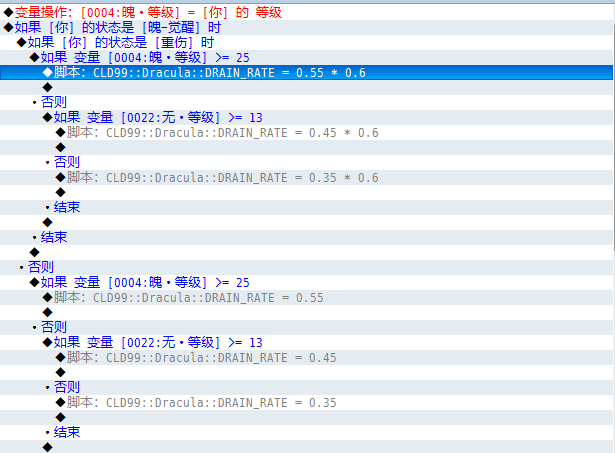Select the 如果 [你] 的状态是 [魄-觉醒] 时 line
The height and width of the screenshot is (453, 615).
click(x=306, y=27)
